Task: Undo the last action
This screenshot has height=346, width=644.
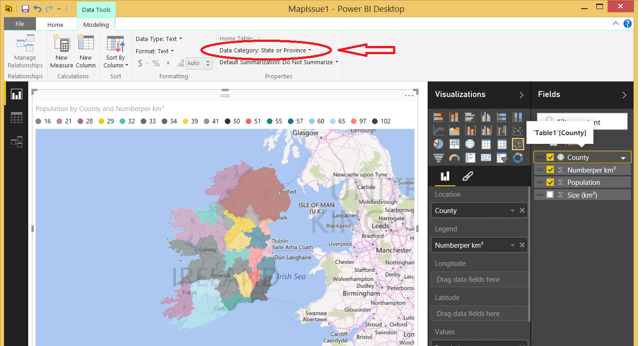Action: 37,9
